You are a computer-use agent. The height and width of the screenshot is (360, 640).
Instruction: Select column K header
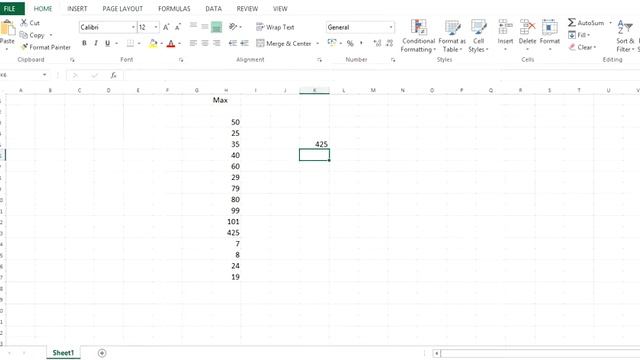coord(314,90)
